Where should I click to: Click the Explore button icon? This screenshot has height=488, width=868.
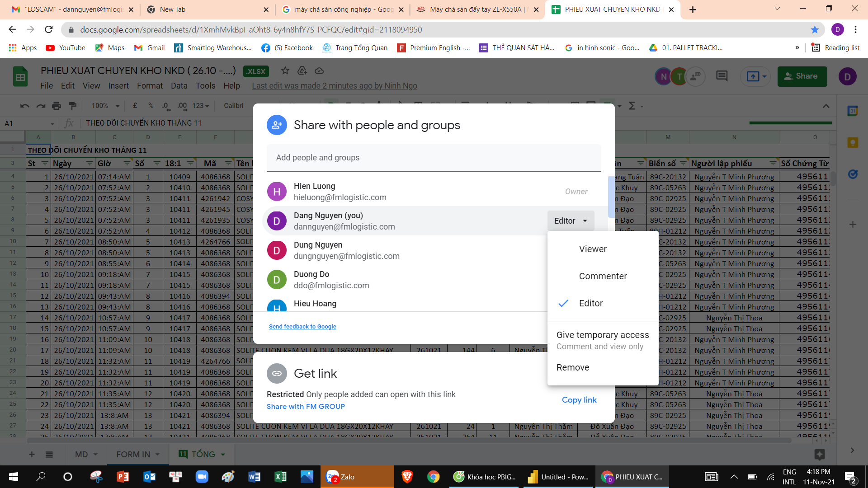819,454
